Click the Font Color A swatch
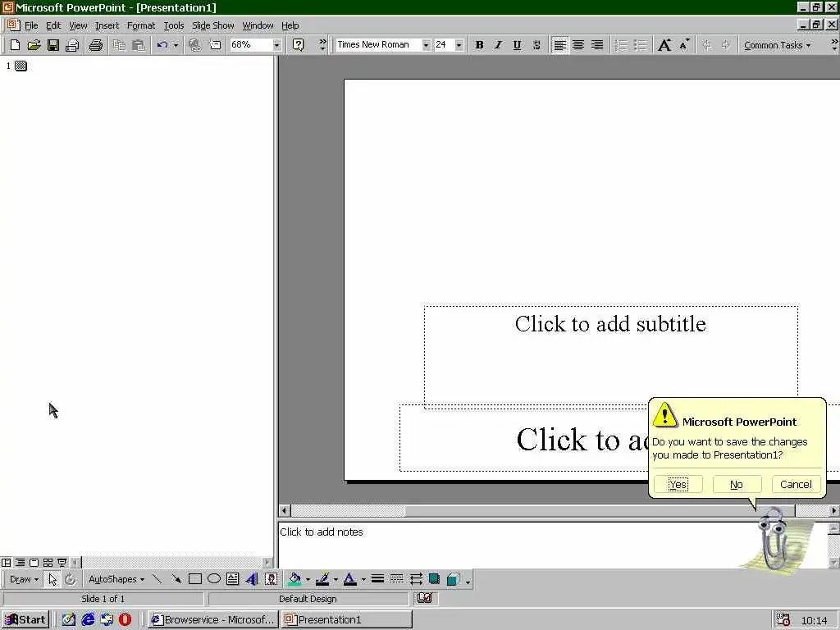Image resolution: width=840 pixels, height=630 pixels. (349, 579)
